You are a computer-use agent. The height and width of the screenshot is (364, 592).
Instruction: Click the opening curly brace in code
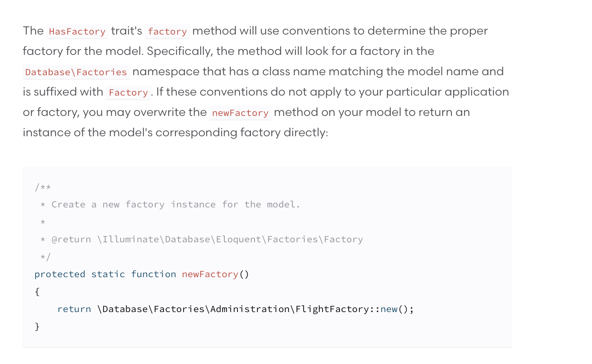click(37, 291)
